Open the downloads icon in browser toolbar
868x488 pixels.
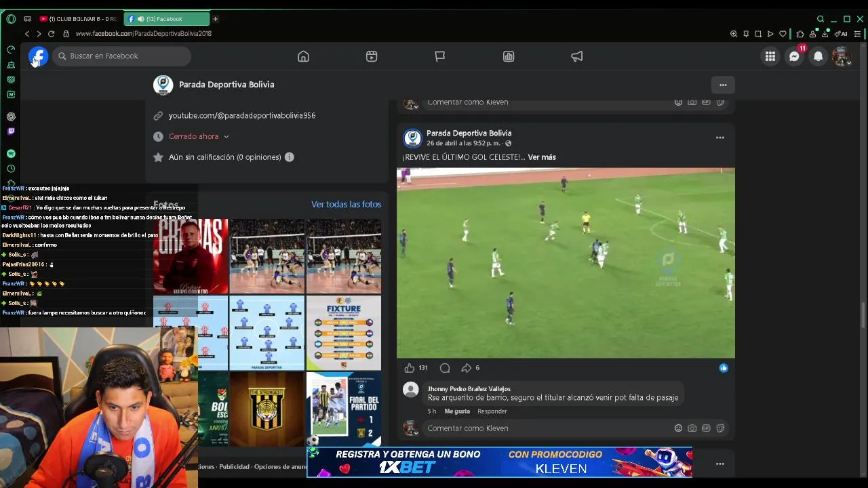(825, 34)
